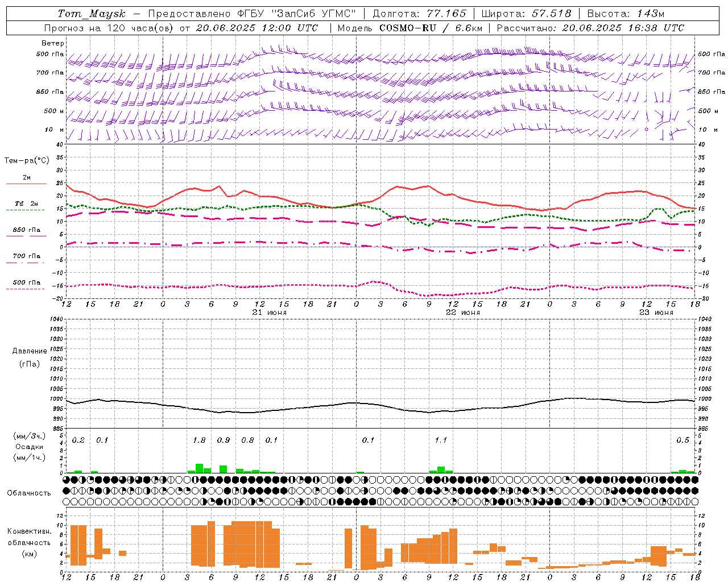Click the 0.5 precipitation amount value
The height and width of the screenshot is (582, 728).
click(682, 440)
